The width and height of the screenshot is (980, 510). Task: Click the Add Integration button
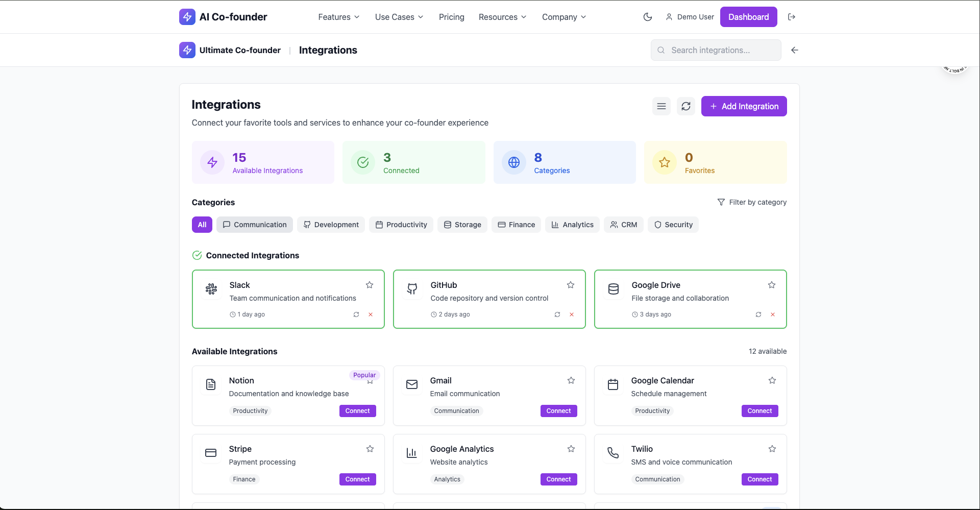coord(744,106)
